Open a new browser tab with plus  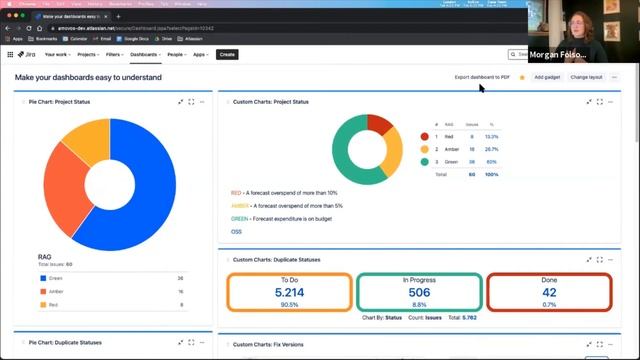(x=118, y=16)
